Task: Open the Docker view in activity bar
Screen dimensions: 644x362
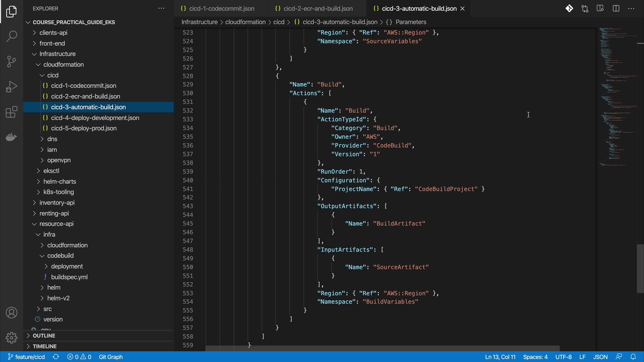Action: click(11, 137)
